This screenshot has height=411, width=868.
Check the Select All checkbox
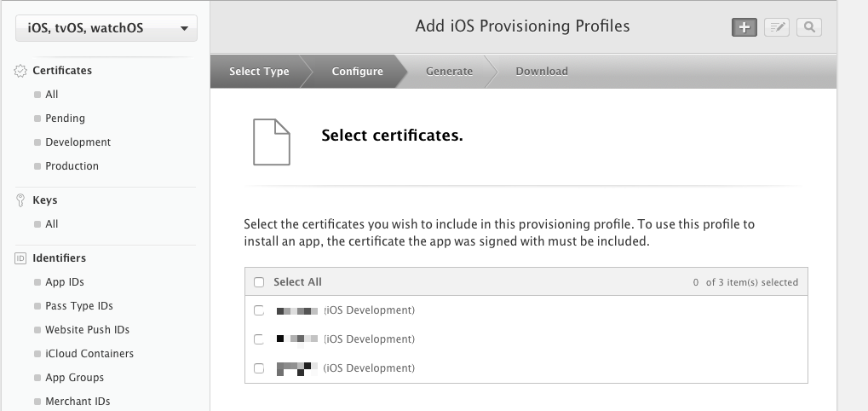(258, 282)
